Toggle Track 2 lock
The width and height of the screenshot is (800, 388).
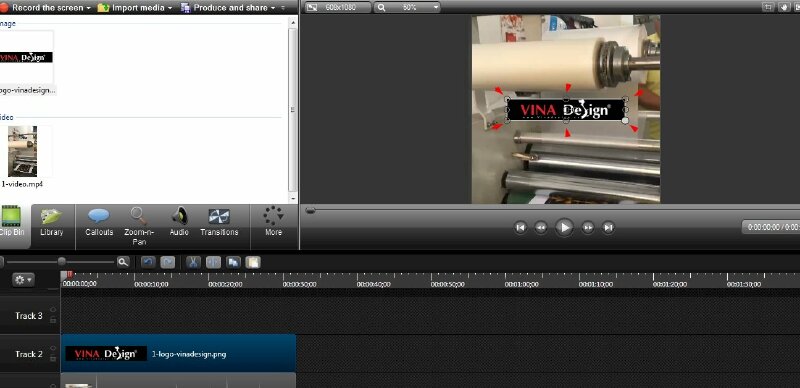53,359
